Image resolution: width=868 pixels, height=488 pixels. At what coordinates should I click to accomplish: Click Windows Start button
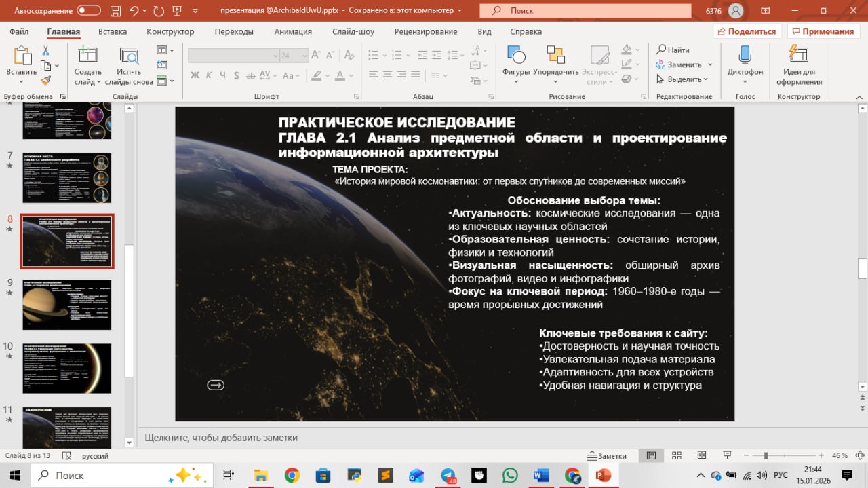click(x=15, y=475)
